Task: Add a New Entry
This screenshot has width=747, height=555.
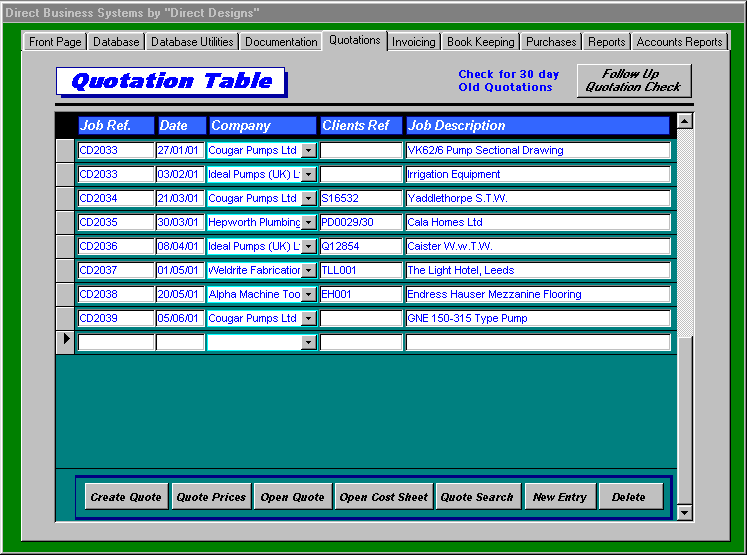Action: 559,497
